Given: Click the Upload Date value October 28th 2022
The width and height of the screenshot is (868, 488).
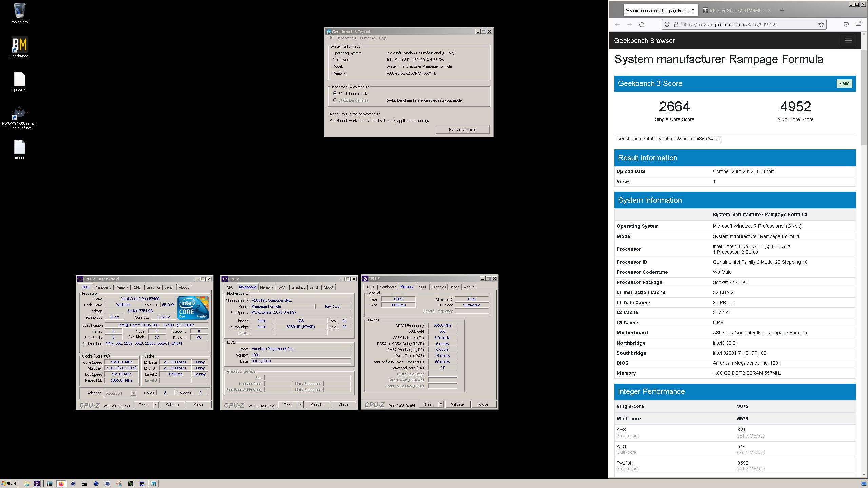Looking at the screenshot, I should (744, 171).
